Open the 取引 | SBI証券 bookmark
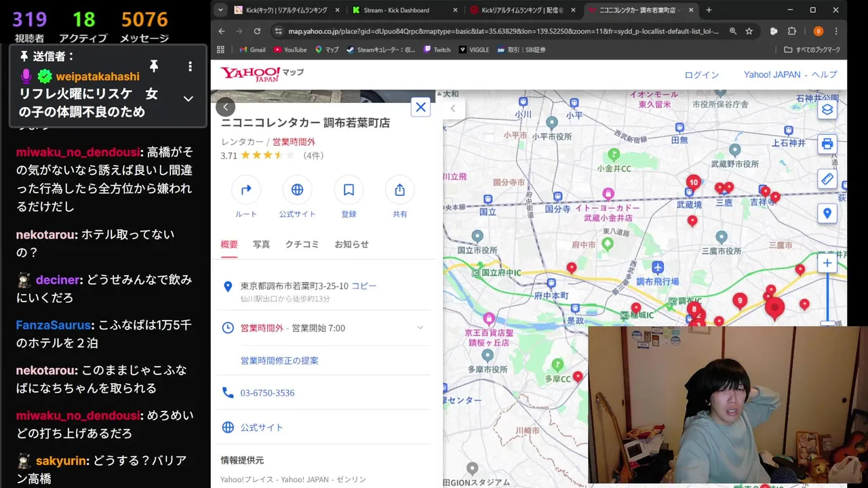The image size is (868, 488). pos(521,49)
